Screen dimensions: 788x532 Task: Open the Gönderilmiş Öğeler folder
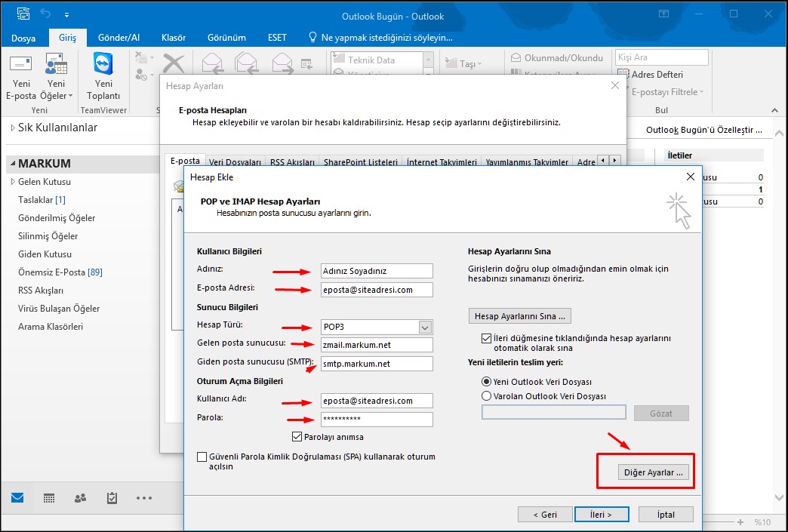point(57,218)
